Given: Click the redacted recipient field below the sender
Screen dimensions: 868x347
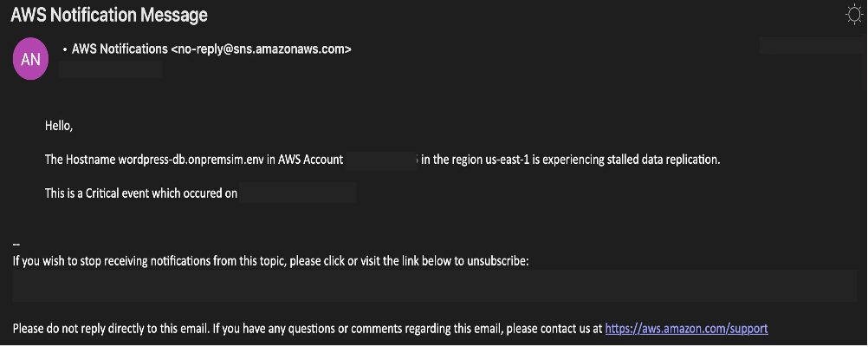Looking at the screenshot, I should pyautogui.click(x=110, y=69).
